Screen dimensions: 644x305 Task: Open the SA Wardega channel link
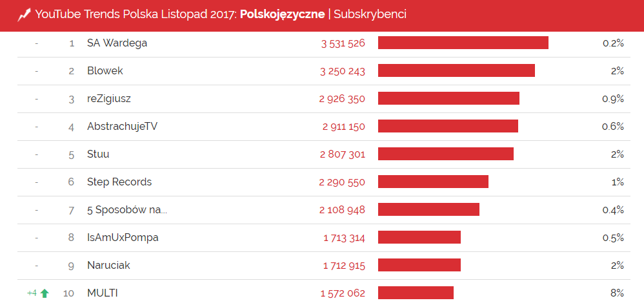point(117,43)
